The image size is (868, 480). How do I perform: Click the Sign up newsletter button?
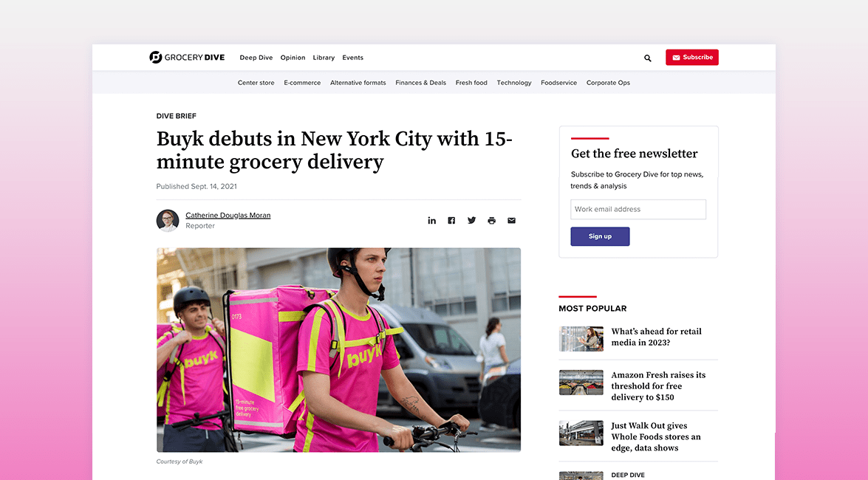click(x=600, y=236)
